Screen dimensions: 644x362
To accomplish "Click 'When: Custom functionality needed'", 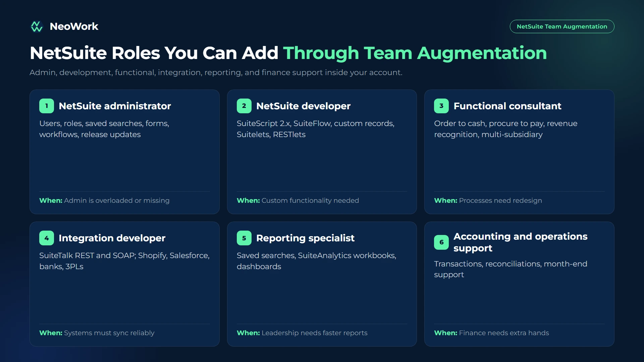I will pyautogui.click(x=298, y=200).
